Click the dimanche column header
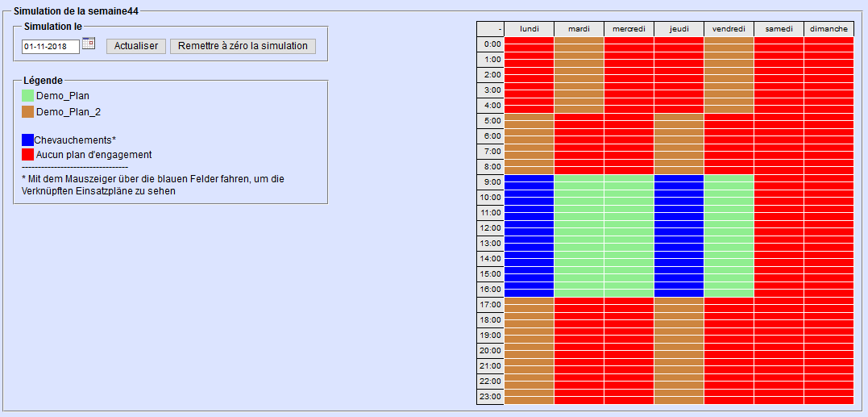 (x=829, y=29)
